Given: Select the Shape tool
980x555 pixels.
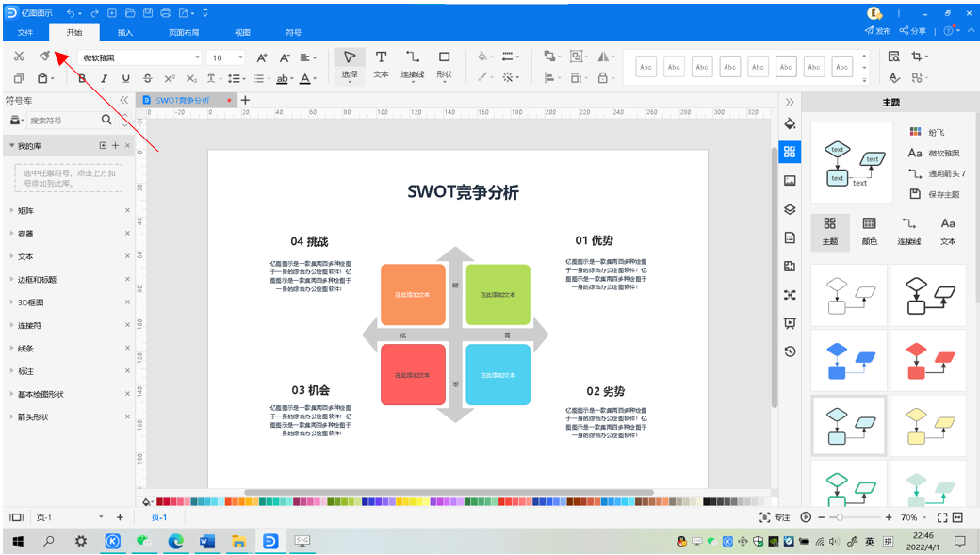Looking at the screenshot, I should click(444, 65).
